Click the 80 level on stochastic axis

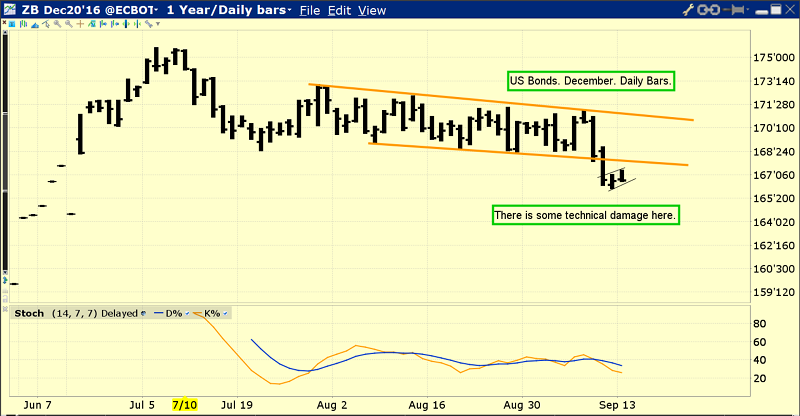tap(760, 324)
